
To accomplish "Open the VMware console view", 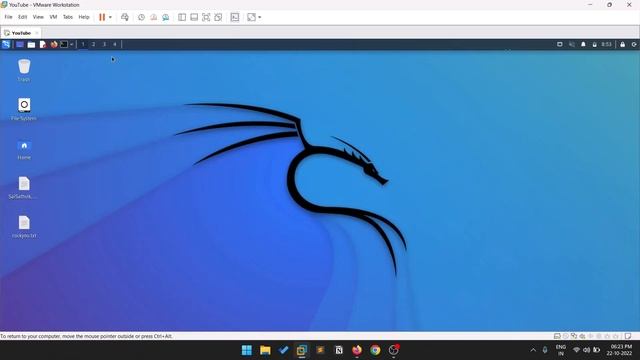I will click(x=235, y=17).
